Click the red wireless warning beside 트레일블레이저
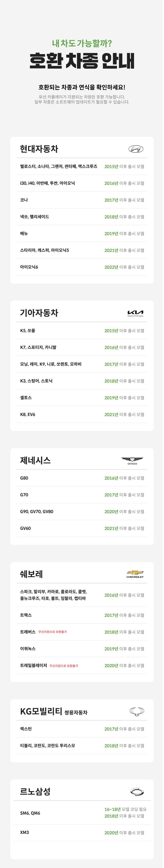The width and height of the screenshot is (164, 868). coord(64,666)
